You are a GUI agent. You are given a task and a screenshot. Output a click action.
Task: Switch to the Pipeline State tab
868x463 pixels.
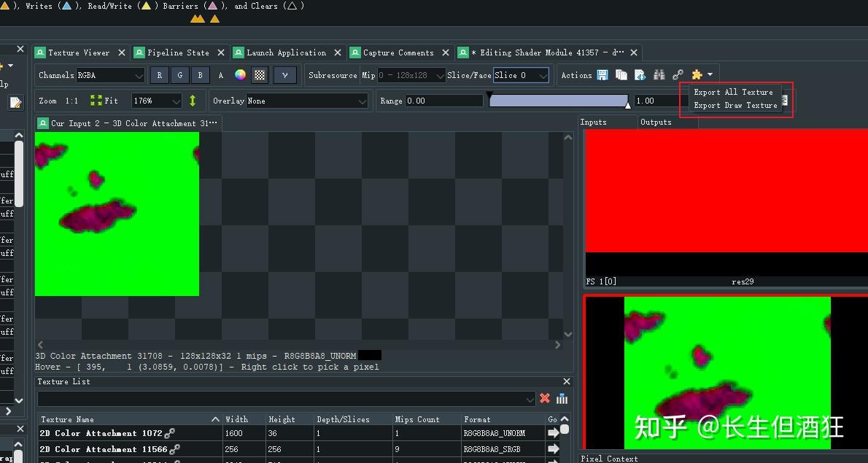tap(178, 52)
